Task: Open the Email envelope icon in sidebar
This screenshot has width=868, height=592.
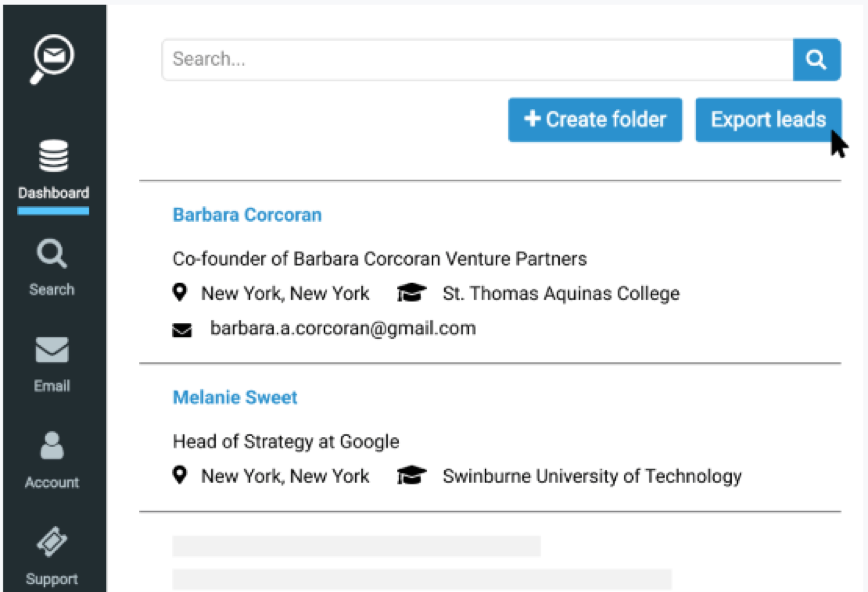Action: (x=52, y=350)
